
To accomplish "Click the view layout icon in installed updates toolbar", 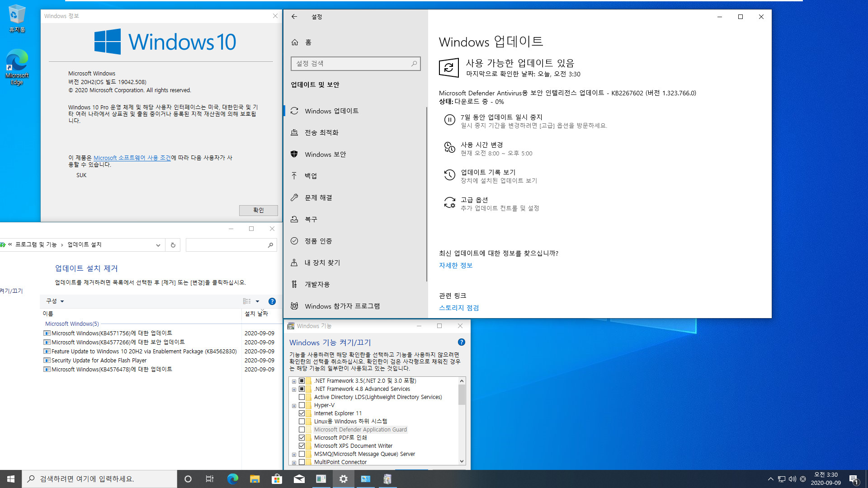I will (x=247, y=301).
